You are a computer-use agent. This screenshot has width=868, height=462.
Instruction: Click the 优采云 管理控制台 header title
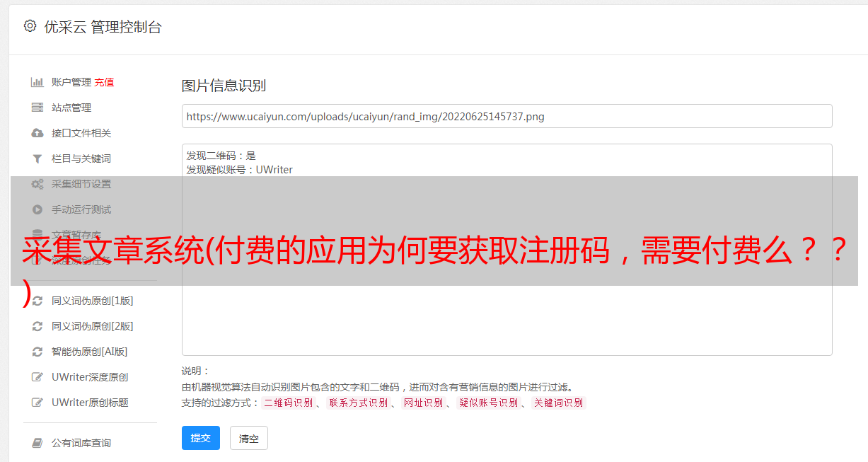[103, 27]
